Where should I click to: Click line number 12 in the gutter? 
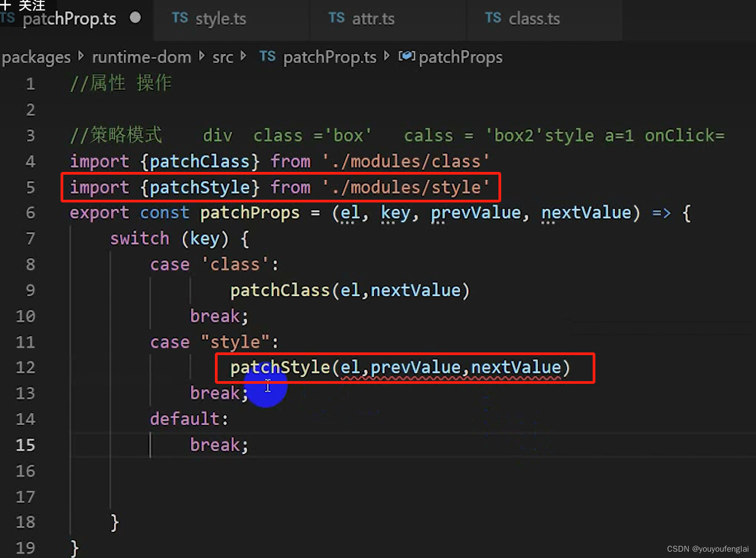26,368
